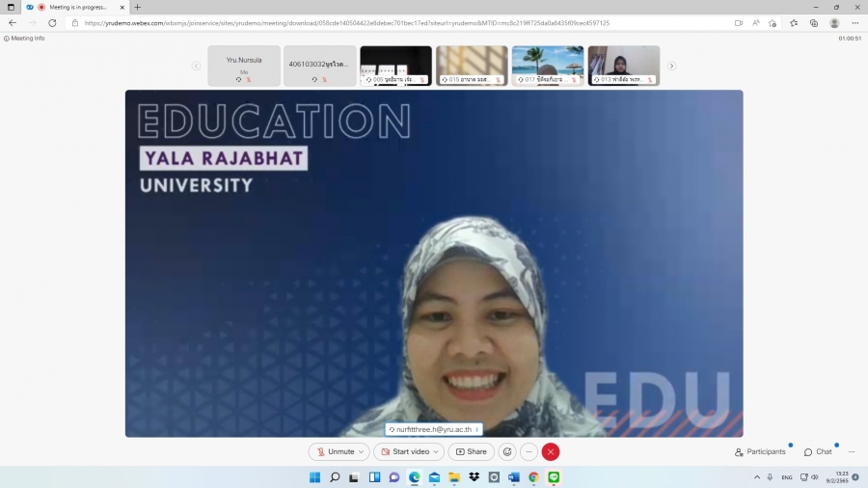Open audio options arrow beside Unmute
Image resolution: width=868 pixels, height=488 pixels.
tap(362, 451)
